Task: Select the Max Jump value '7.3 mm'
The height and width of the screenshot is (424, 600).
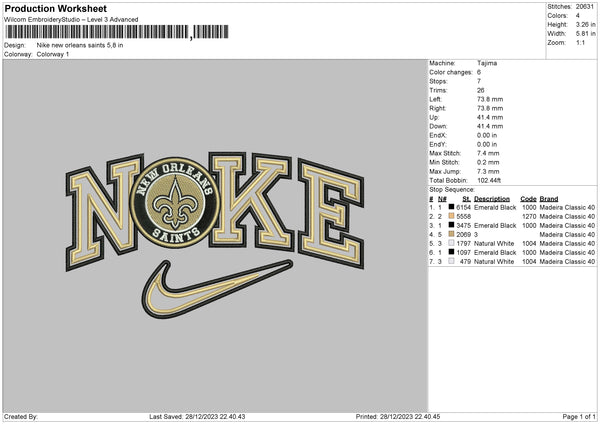Action: point(488,171)
